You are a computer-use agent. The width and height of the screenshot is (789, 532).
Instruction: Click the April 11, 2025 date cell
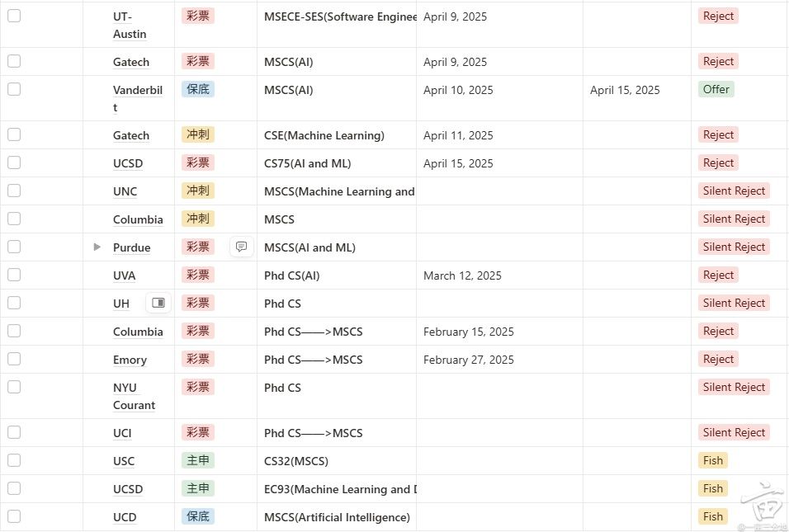point(458,135)
